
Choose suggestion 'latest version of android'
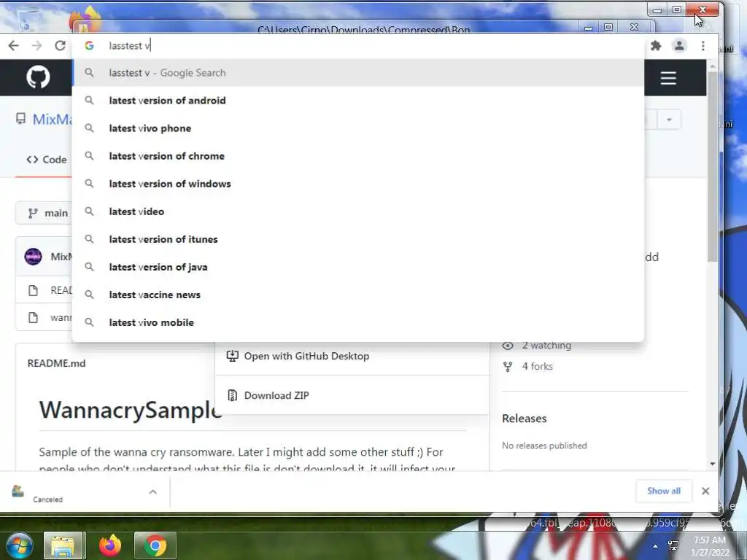(358, 101)
